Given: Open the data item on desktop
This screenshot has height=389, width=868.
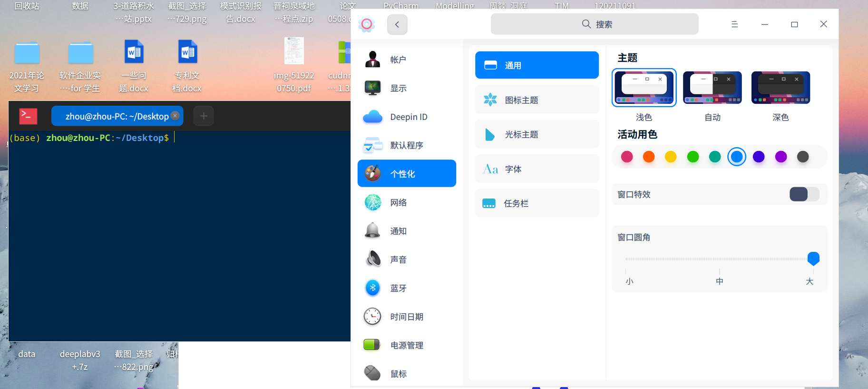Looking at the screenshot, I should tap(27, 354).
